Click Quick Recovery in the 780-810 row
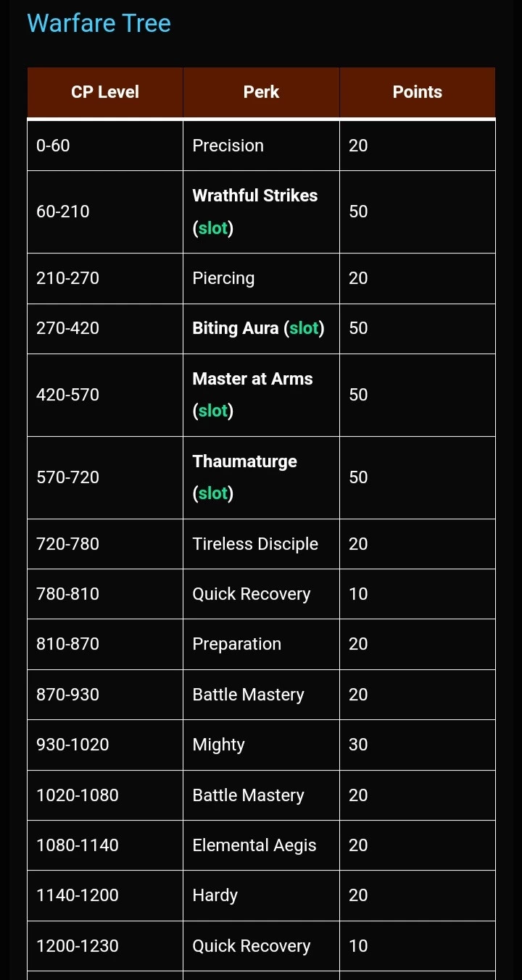This screenshot has height=980, width=522. pyautogui.click(x=251, y=594)
